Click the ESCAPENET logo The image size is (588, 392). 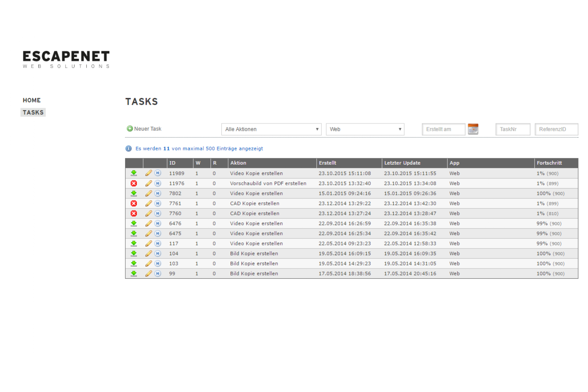[x=66, y=59]
